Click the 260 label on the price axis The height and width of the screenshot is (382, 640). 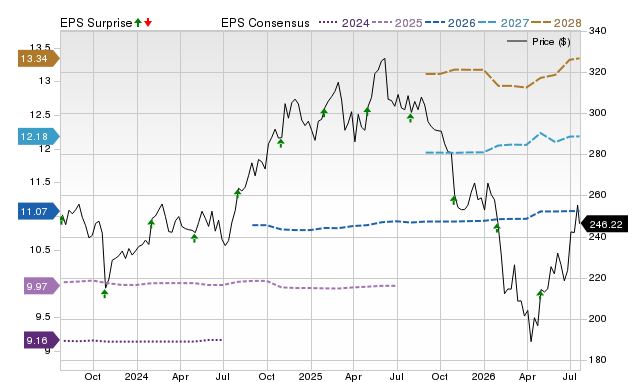click(x=598, y=195)
